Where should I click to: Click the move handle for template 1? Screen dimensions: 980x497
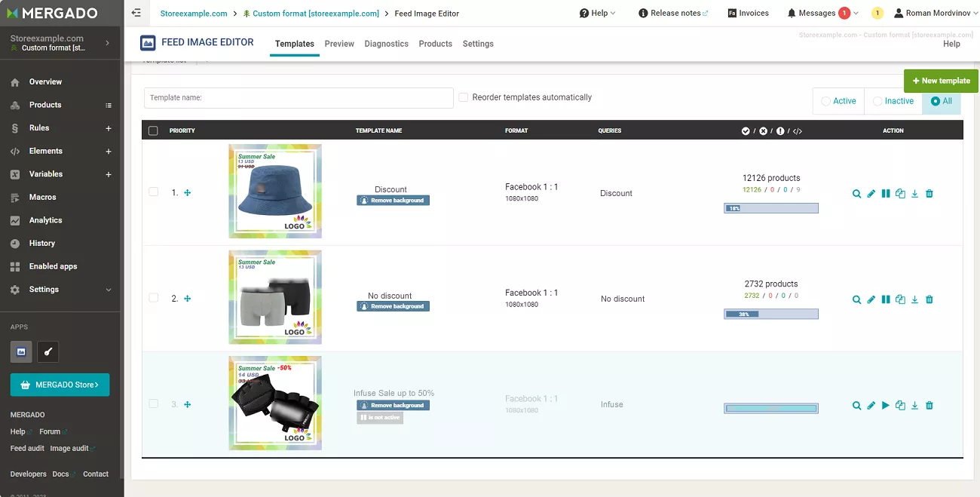tap(187, 193)
